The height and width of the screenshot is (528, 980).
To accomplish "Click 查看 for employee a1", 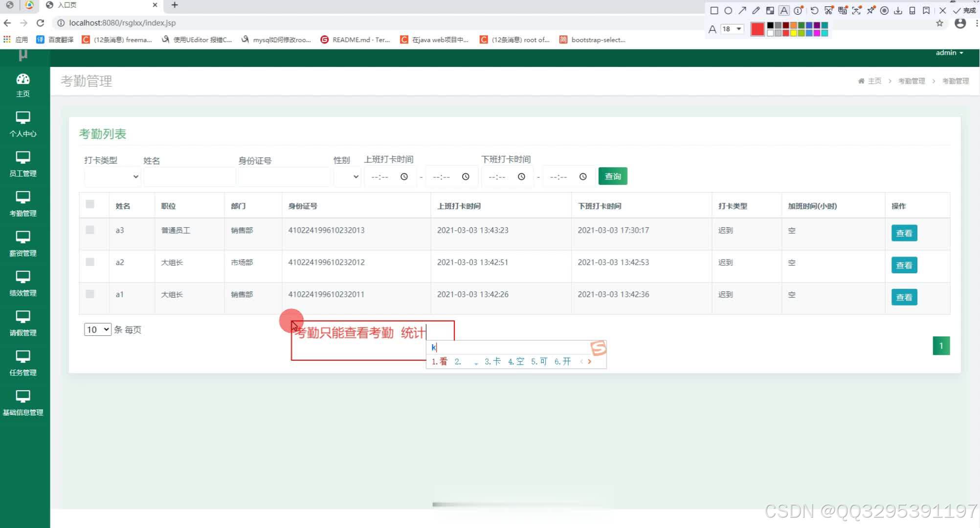I will point(904,297).
